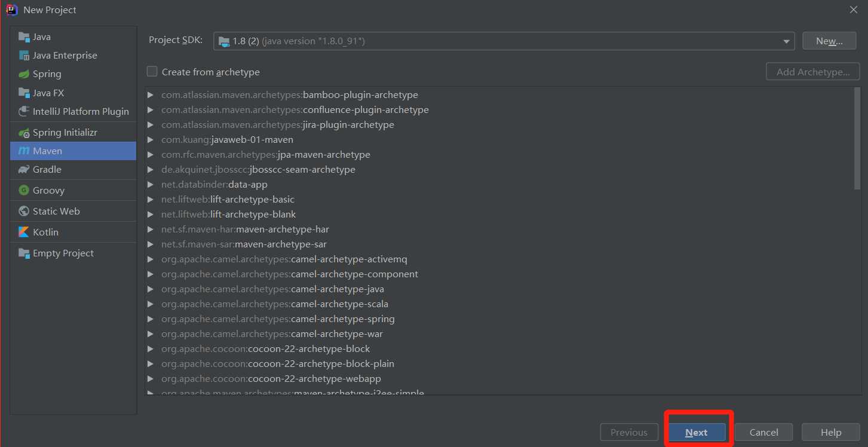Click the Add Archetype... button

tap(813, 72)
